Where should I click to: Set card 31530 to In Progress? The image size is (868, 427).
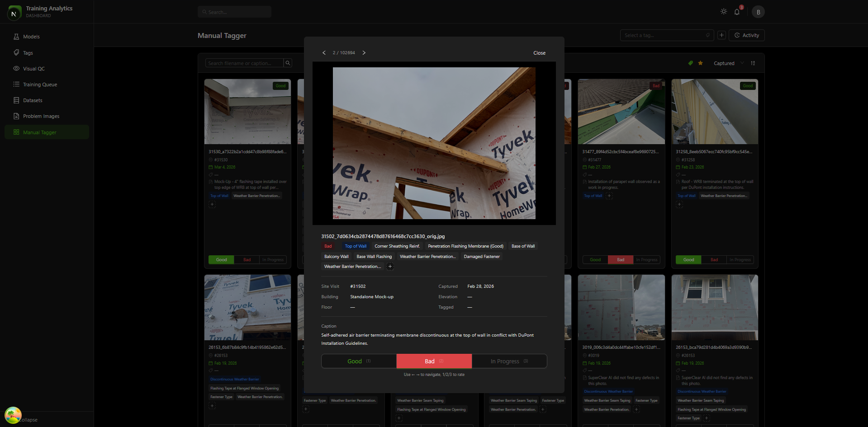(273, 260)
